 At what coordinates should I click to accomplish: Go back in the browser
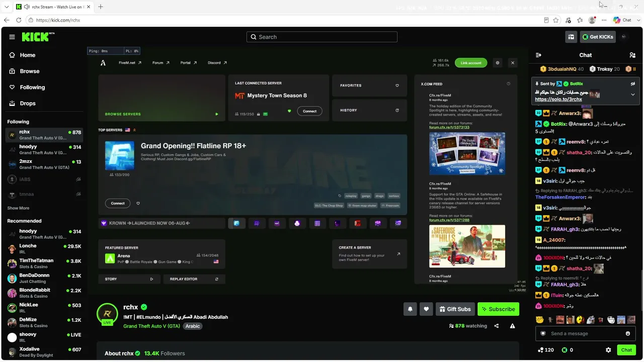tap(7, 20)
